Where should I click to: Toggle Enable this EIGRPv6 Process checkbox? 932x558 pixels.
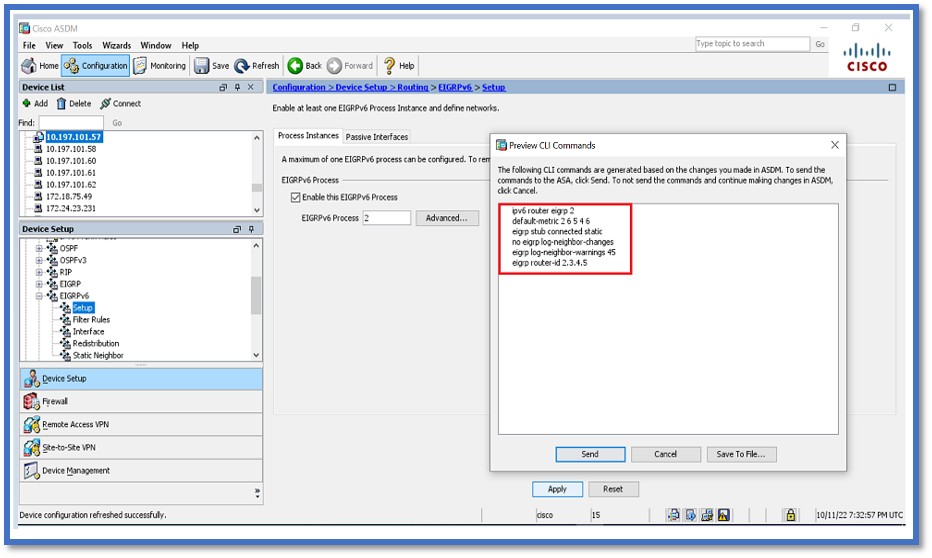tap(295, 197)
